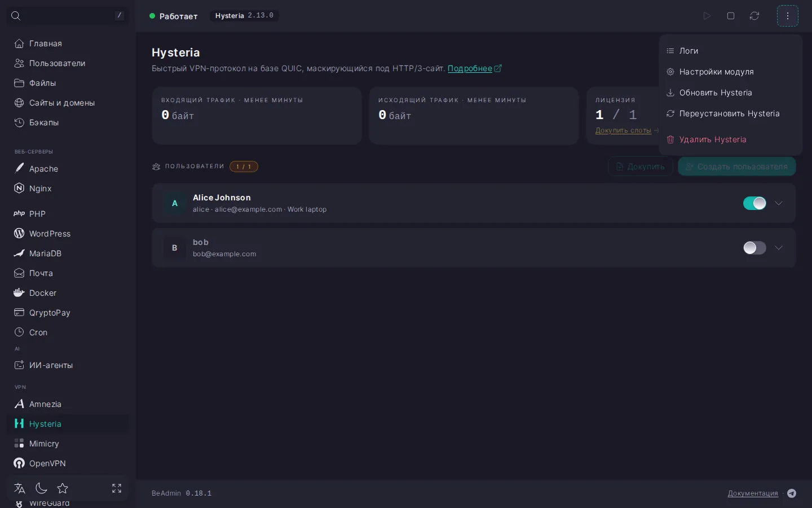Open Сайты и домены section
Screen dimensions: 812x508
[x=68, y=103]
